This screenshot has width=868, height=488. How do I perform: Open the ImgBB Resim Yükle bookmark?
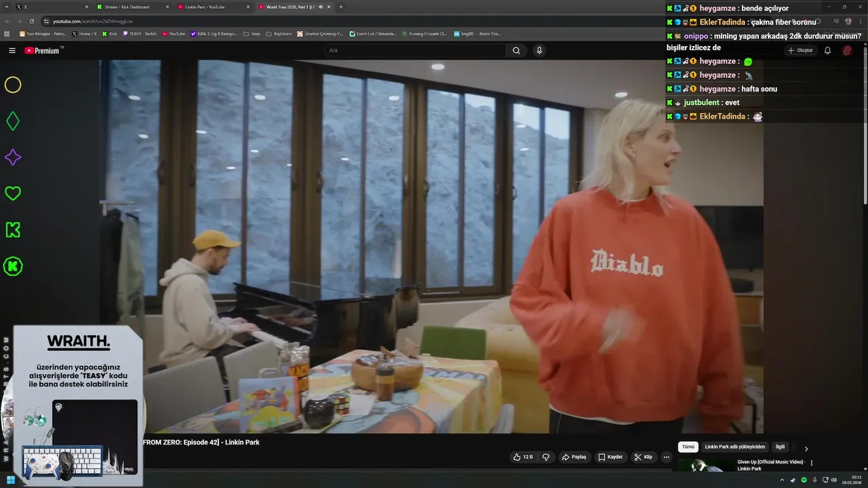click(x=477, y=33)
